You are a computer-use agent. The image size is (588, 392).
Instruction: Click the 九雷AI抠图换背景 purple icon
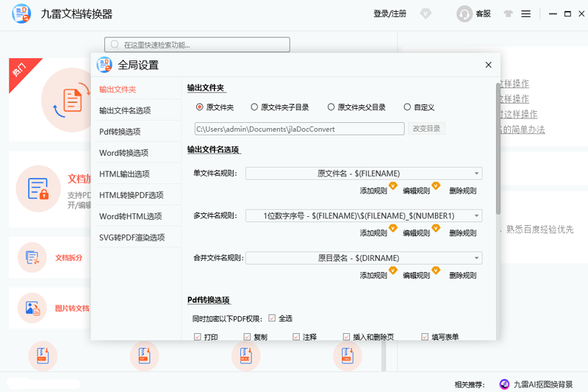click(x=504, y=384)
